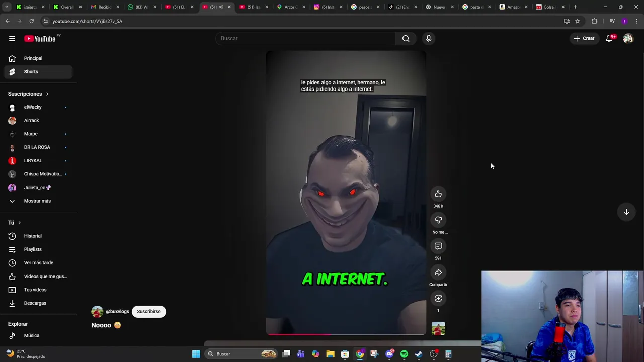
Task: Open Ver más tarde in sidebar
Action: (38, 262)
